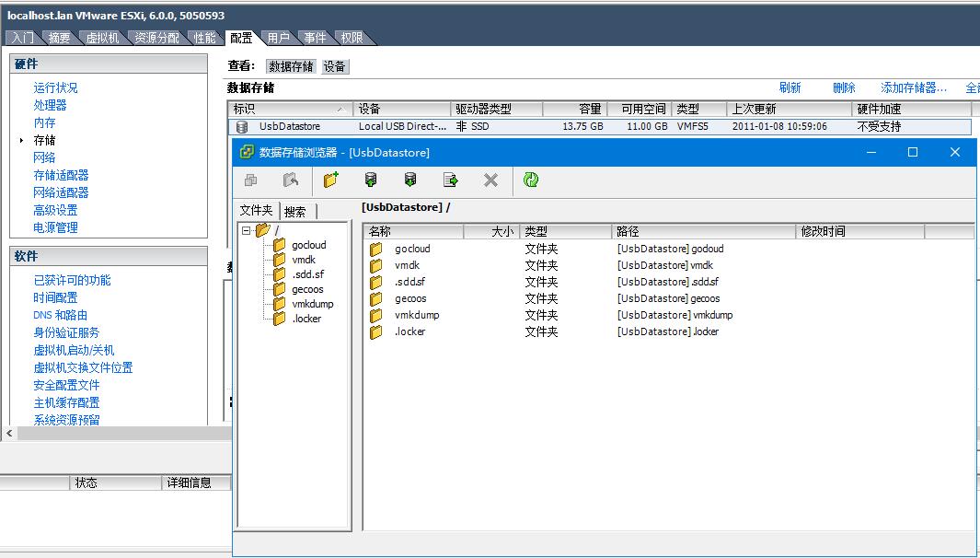Click the root folder icon in tree
The height and width of the screenshot is (558, 980).
pos(262,230)
